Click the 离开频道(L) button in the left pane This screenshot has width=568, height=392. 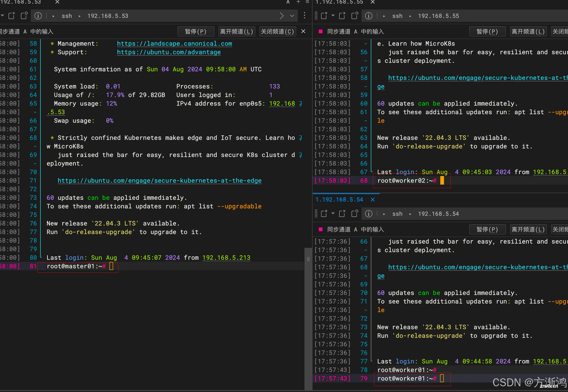[236, 31]
